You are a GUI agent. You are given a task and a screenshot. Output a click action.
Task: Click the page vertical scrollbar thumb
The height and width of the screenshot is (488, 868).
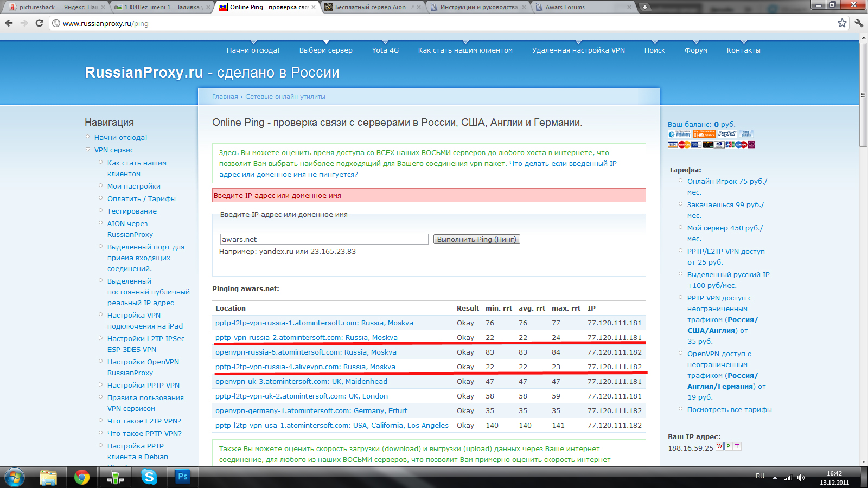[863, 94]
